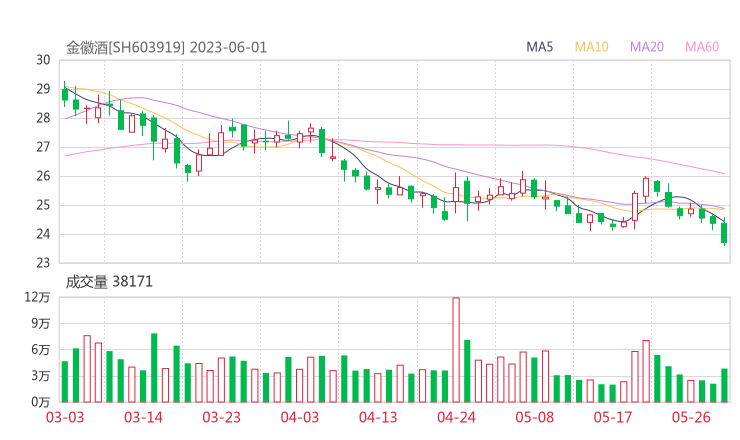Click the volume axis label 12万

(37, 297)
